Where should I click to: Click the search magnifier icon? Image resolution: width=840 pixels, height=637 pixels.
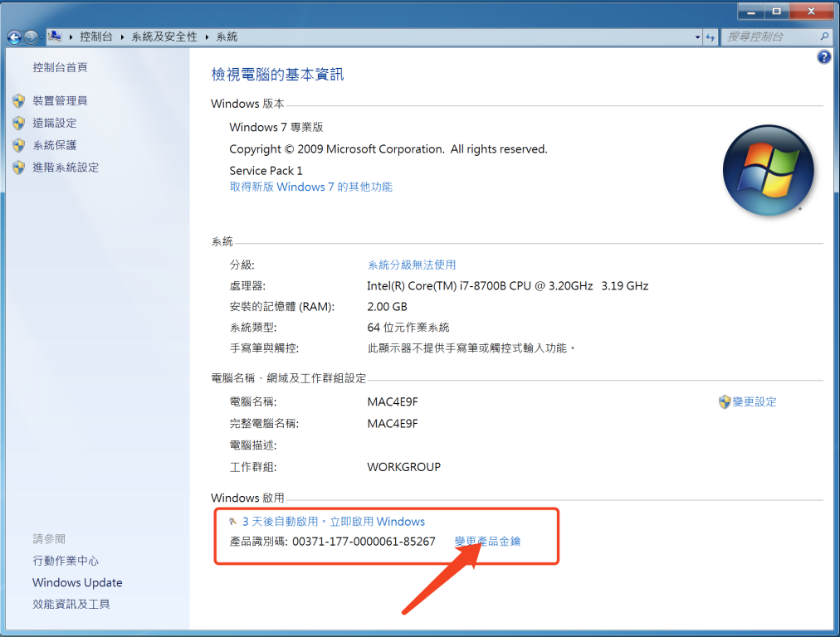click(824, 36)
